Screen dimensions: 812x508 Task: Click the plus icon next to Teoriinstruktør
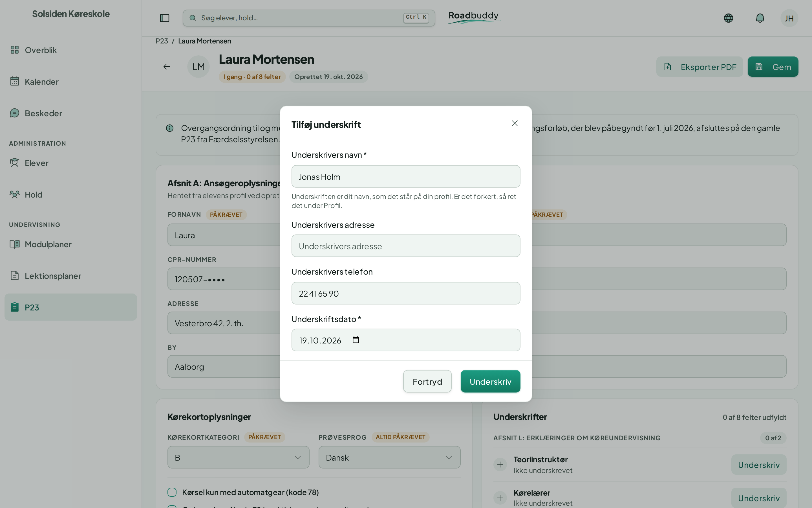point(500,465)
